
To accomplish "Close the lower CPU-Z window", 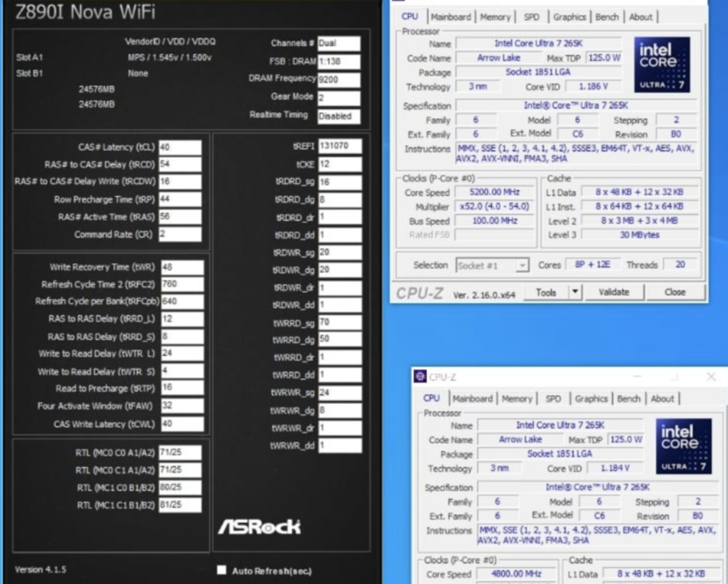I will (710, 377).
